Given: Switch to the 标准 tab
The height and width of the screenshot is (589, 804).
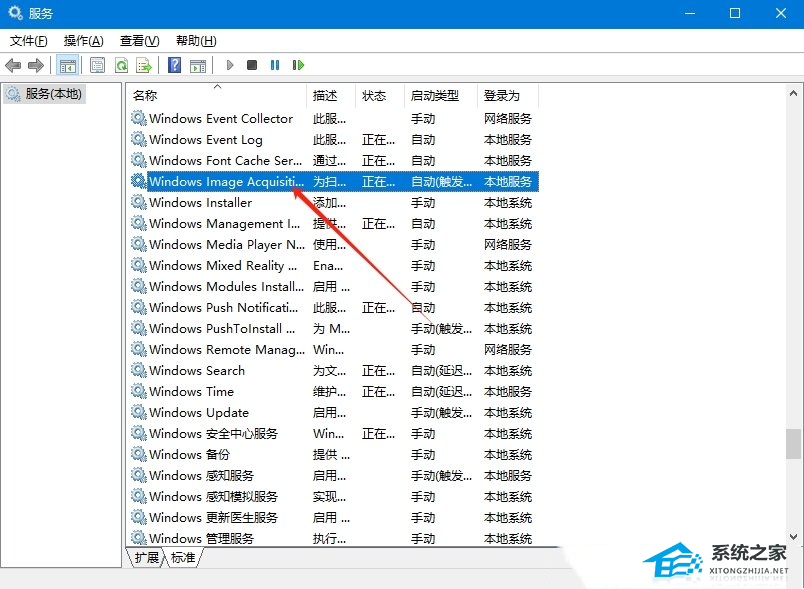Looking at the screenshot, I should pyautogui.click(x=183, y=557).
